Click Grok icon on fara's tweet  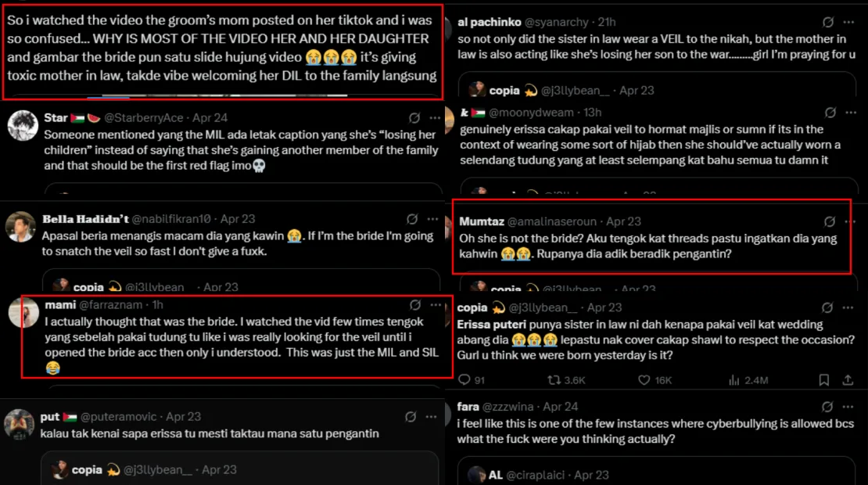(829, 407)
